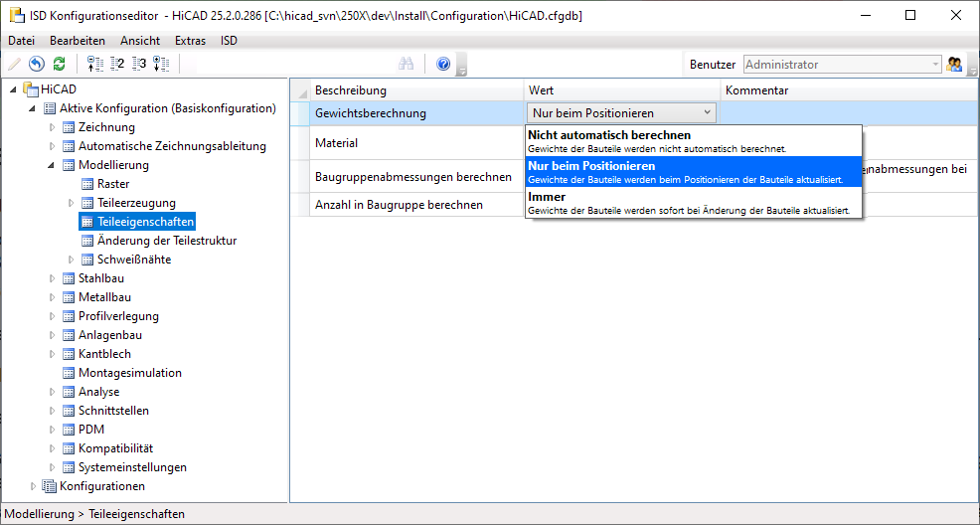This screenshot has width=980, height=525.
Task: Click the Konfigurationen node icon
Action: 49,486
